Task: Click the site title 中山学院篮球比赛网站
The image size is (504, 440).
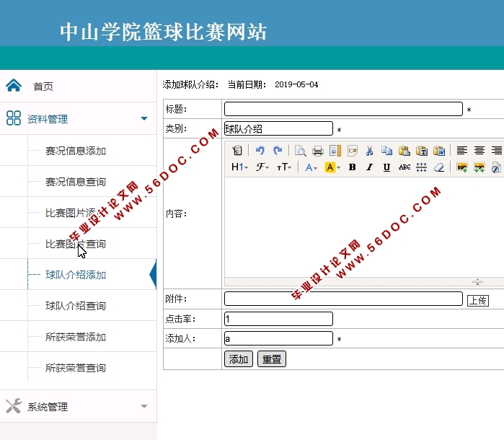Action: click(x=163, y=32)
